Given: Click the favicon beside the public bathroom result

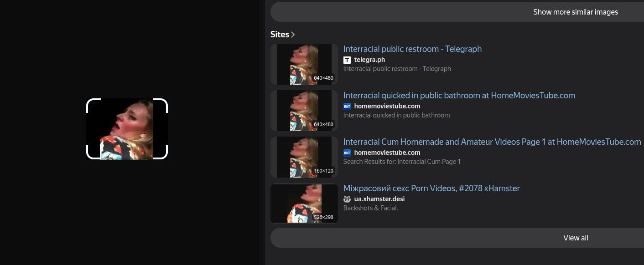Looking at the screenshot, I should click(347, 107).
